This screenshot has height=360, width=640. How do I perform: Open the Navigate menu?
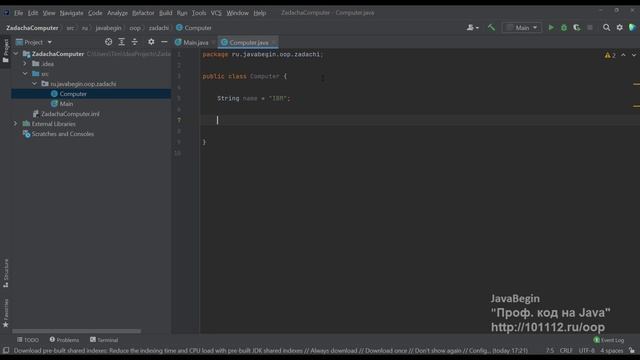pyautogui.click(x=71, y=13)
